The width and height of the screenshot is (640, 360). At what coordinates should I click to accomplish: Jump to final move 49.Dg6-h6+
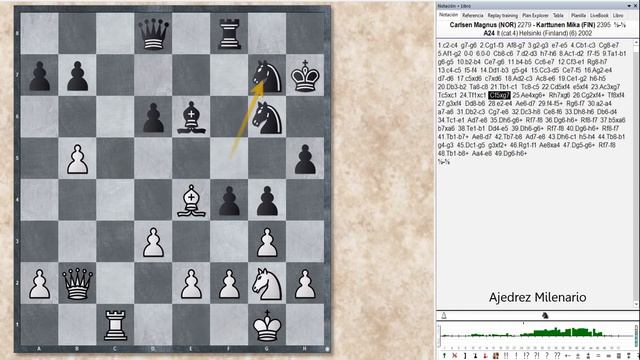click(x=510, y=153)
